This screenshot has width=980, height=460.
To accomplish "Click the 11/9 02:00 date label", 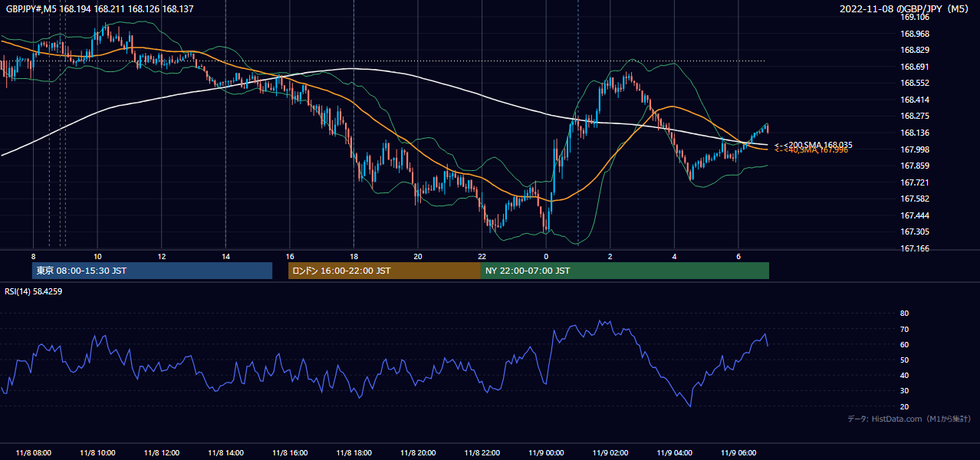I will coord(610,453).
